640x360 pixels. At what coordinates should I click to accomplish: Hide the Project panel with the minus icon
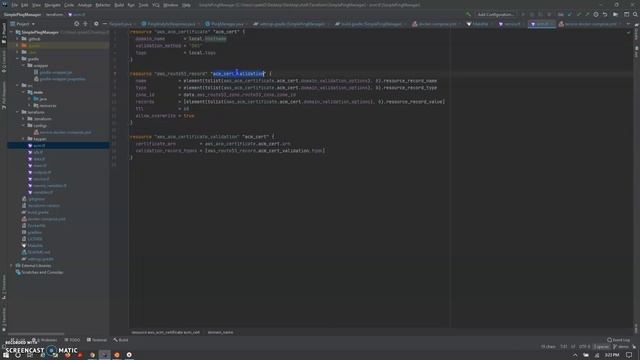pos(104,24)
